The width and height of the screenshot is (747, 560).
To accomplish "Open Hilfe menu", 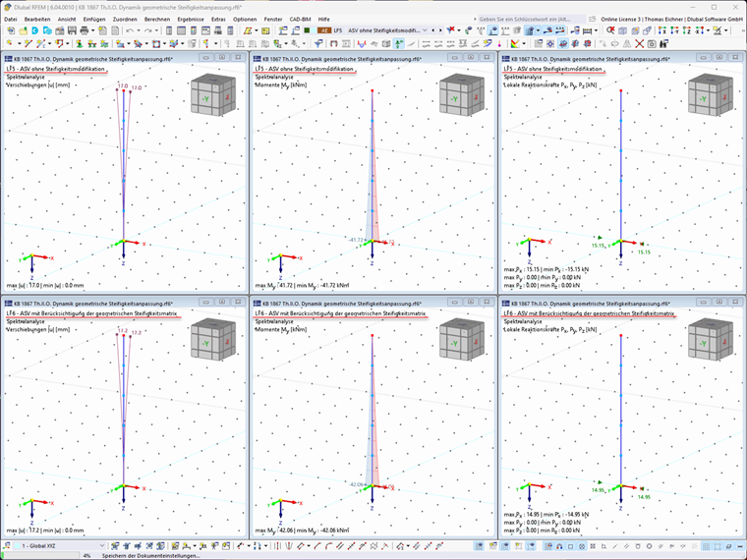I will point(324,19).
